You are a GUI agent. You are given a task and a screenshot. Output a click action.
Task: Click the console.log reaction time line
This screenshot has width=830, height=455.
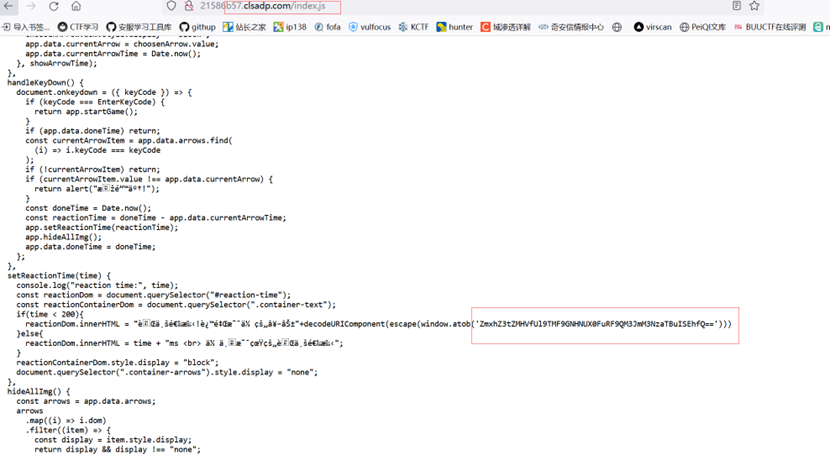click(x=97, y=285)
